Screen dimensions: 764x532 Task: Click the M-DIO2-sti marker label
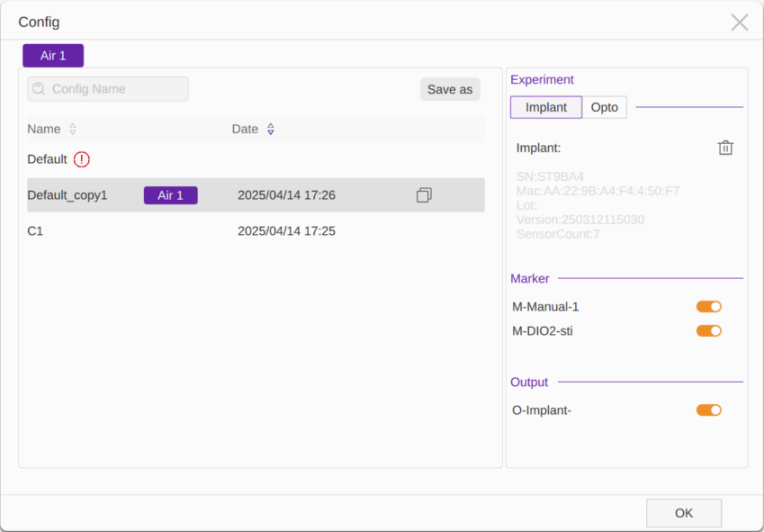point(543,331)
